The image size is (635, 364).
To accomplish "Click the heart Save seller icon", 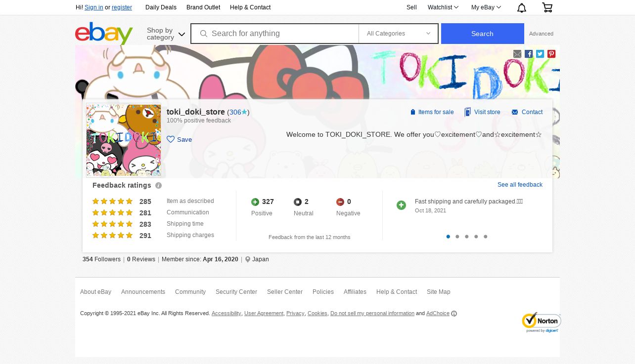I will (171, 139).
